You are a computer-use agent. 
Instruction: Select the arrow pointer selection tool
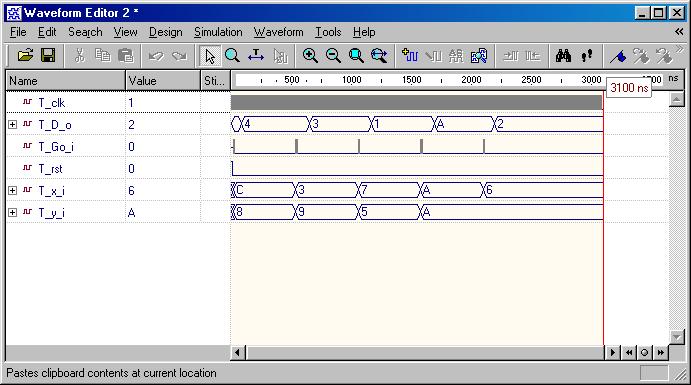[x=210, y=56]
